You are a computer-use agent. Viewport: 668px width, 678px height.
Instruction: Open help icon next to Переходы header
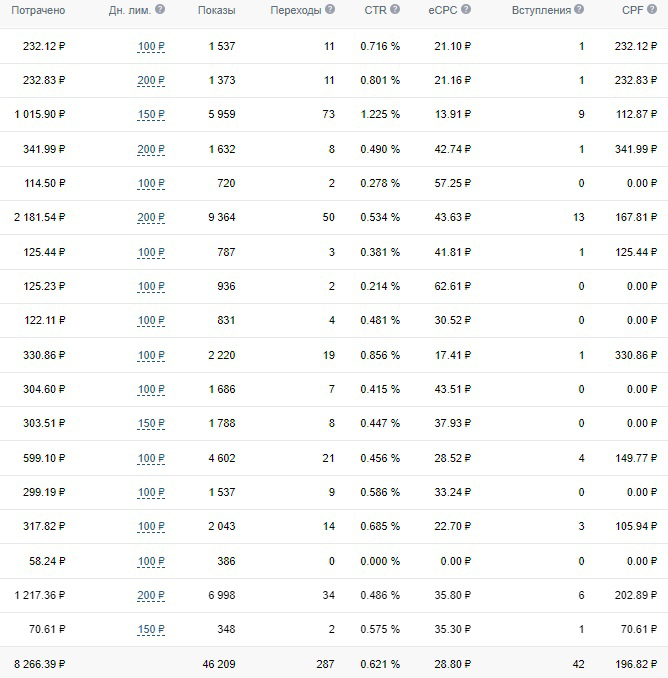pos(330,9)
